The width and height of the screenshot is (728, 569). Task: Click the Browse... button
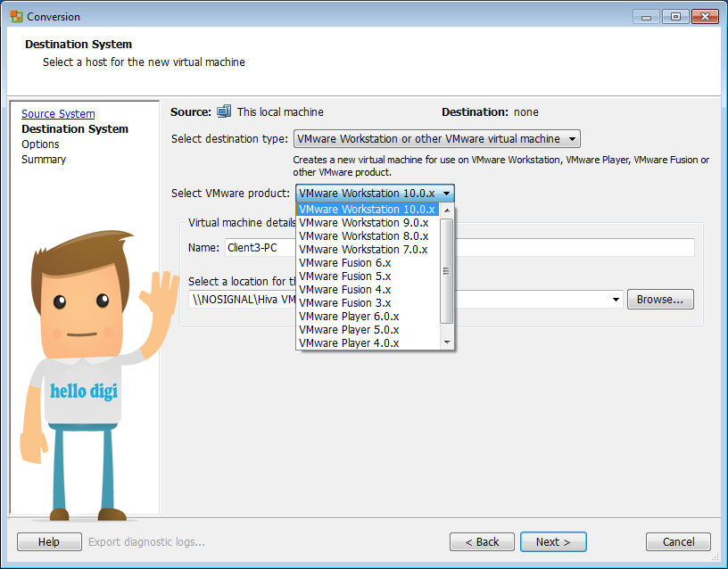[x=660, y=300]
